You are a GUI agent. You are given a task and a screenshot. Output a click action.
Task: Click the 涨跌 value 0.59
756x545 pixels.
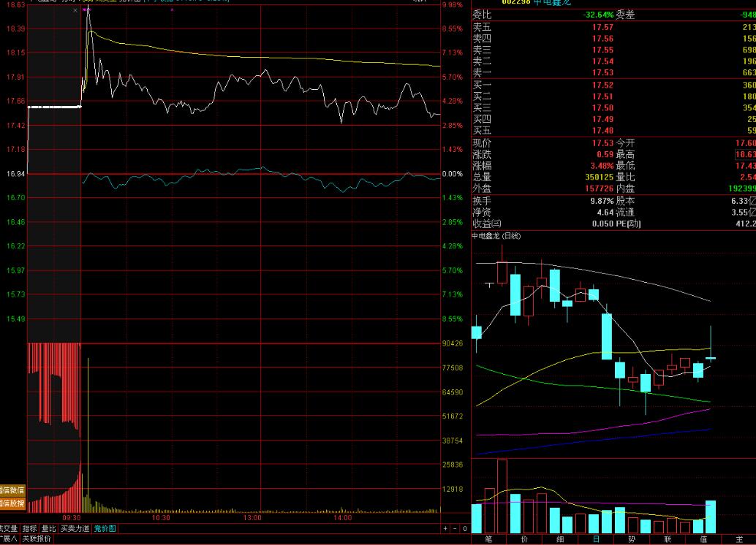(605, 155)
